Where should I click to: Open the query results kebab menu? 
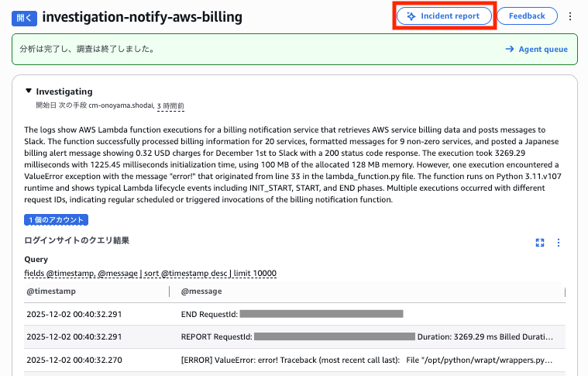coord(559,243)
